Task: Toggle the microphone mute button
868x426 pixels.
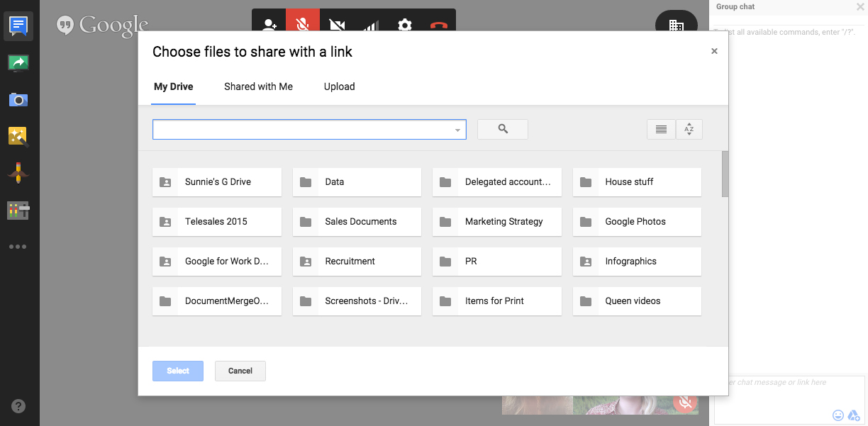Action: coord(303,25)
